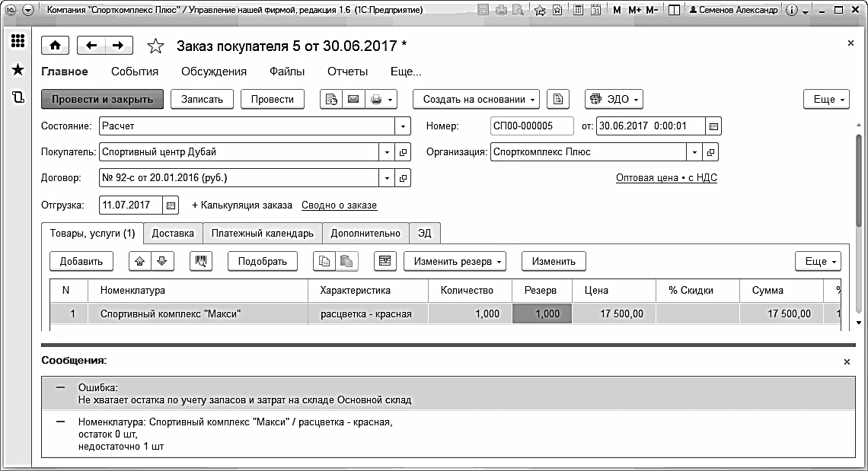868x471 pixels.
Task: Close the order form tab
Action: (850, 43)
